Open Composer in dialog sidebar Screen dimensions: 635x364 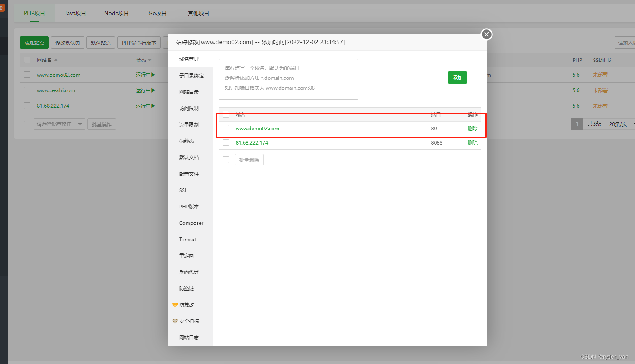click(190, 223)
